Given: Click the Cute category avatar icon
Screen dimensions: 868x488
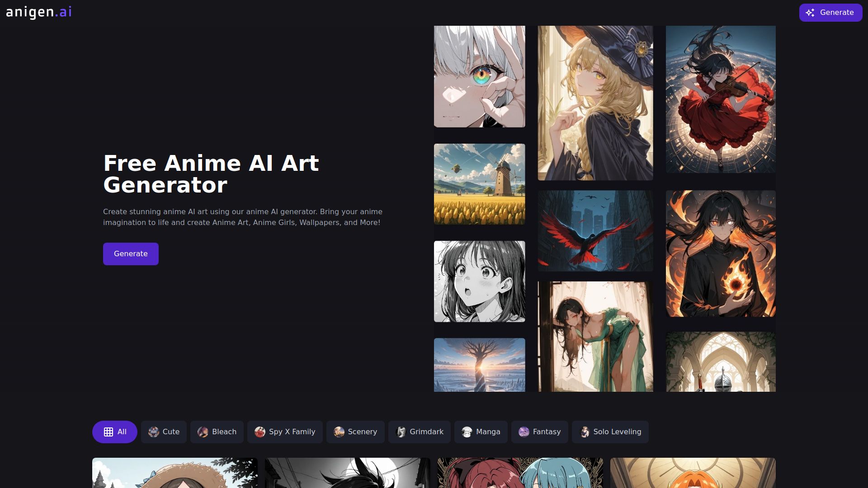Looking at the screenshot, I should tap(153, 432).
